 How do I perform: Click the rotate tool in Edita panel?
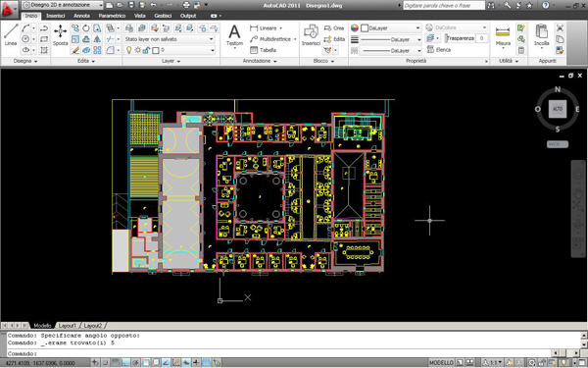click(x=86, y=28)
